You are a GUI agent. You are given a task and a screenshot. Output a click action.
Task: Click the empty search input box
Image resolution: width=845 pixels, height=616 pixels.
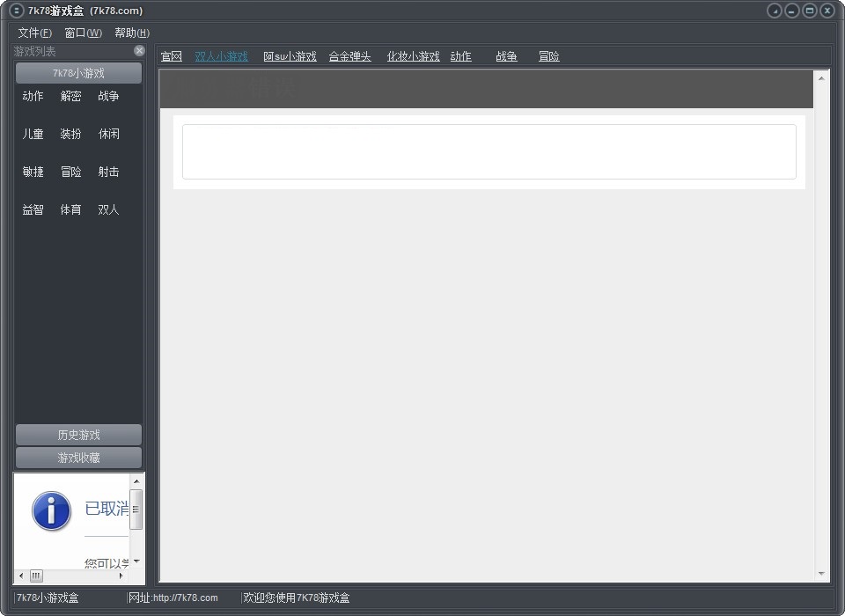[x=489, y=151]
